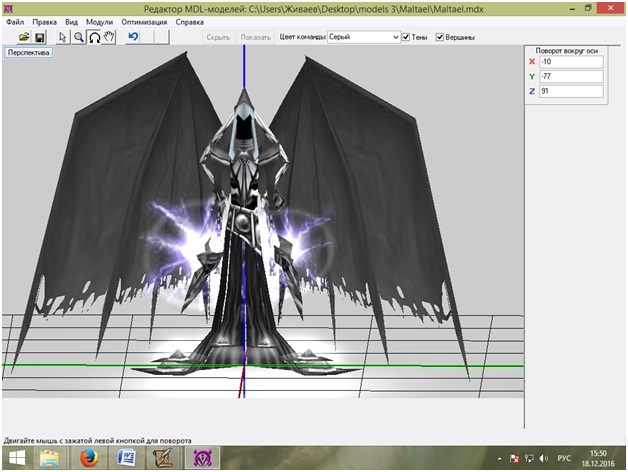Screen dimensions: 628x472
Task: Click the X axis rotation field
Action: coord(570,61)
